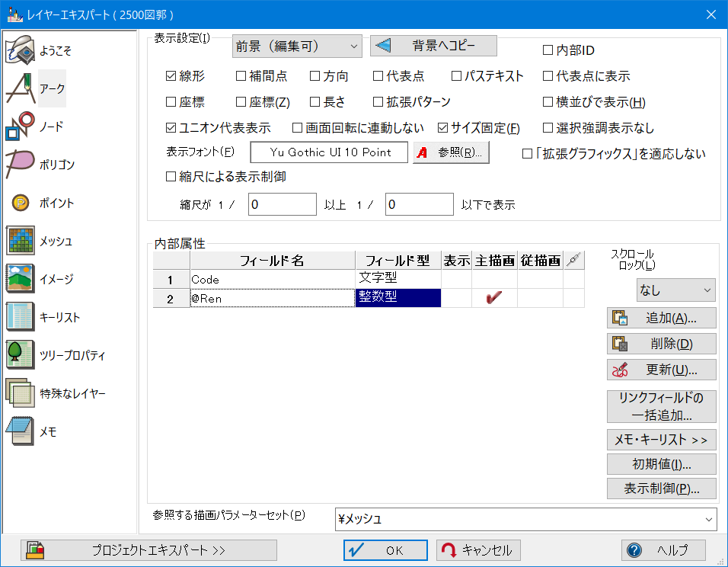The width and height of the screenshot is (728, 567).
Task: Select the ノード (Node) sidebar icon
Action: (x=20, y=127)
